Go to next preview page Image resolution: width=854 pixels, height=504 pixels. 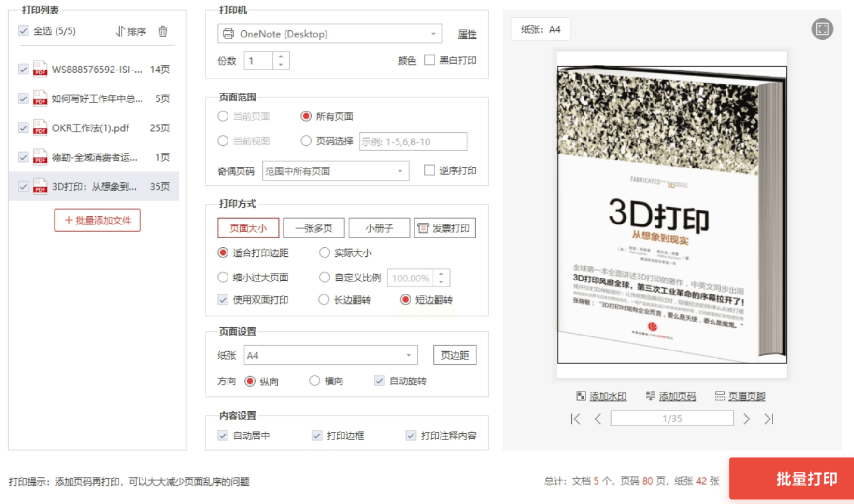(747, 419)
